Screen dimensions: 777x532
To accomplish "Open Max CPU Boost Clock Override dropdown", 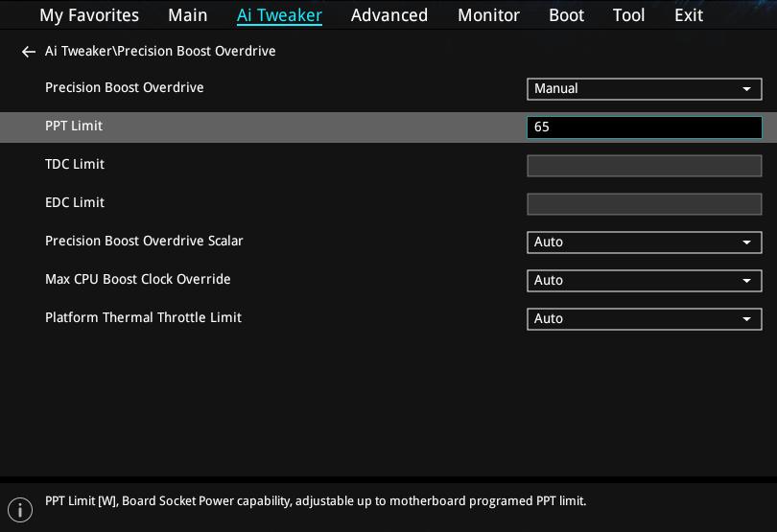I will [x=645, y=281].
